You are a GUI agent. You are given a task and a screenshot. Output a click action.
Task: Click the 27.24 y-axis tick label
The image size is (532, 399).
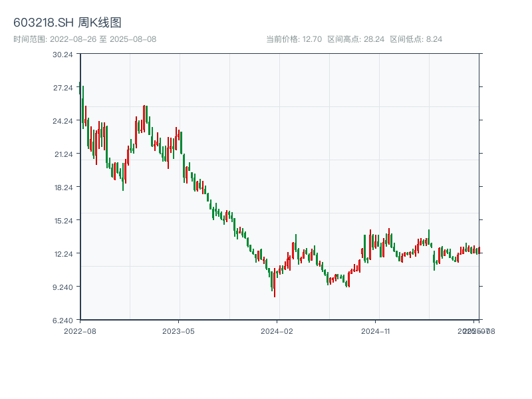(63, 87)
